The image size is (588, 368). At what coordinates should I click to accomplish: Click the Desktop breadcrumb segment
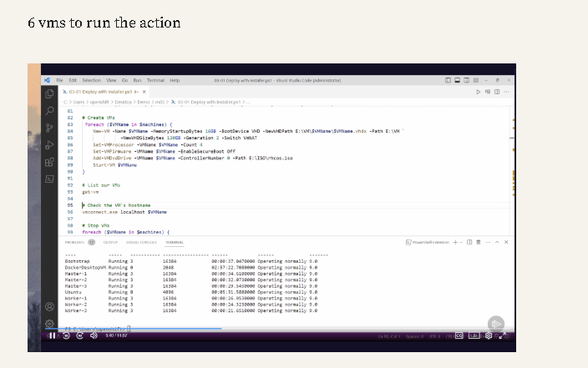pos(124,102)
